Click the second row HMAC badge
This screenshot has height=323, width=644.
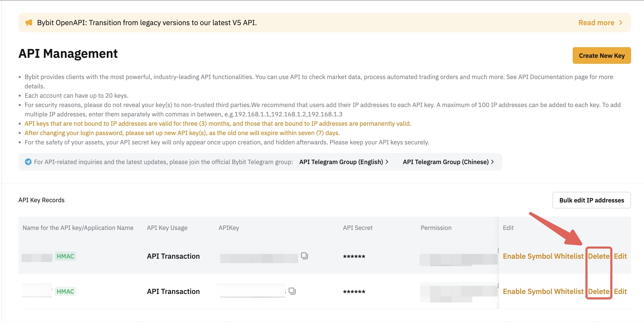[65, 291]
